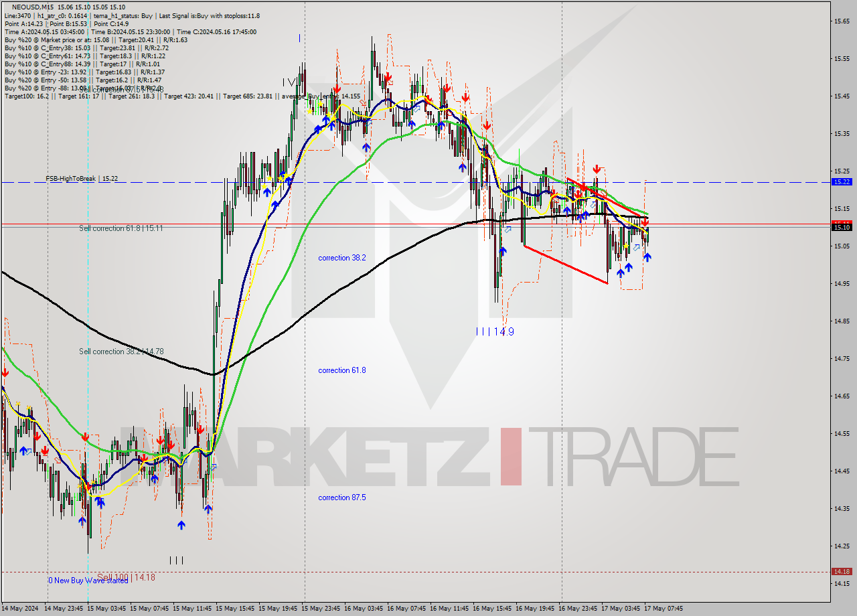Click the '16 May 23:45' time axis label
Image resolution: width=857 pixels, height=616 pixels.
point(578,609)
